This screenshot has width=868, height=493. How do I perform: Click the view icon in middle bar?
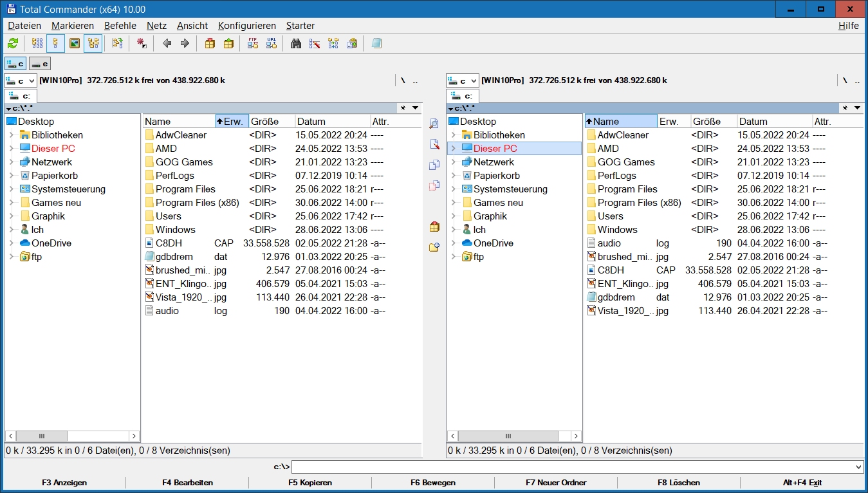(x=434, y=124)
